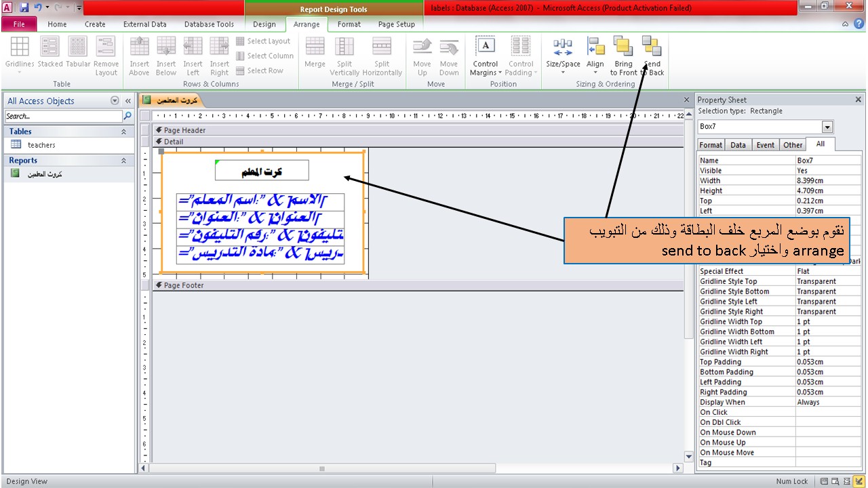
Task: Open the selection type dropdown showing Box7
Action: tap(828, 127)
